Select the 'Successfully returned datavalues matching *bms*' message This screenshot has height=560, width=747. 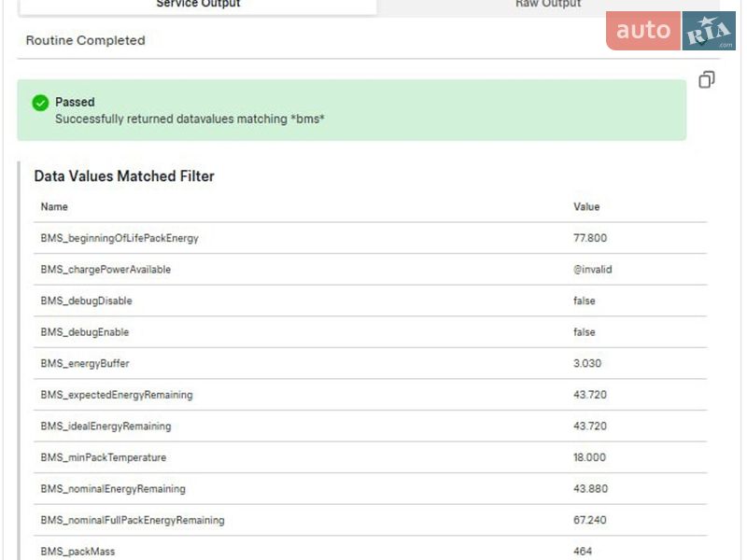click(x=190, y=119)
